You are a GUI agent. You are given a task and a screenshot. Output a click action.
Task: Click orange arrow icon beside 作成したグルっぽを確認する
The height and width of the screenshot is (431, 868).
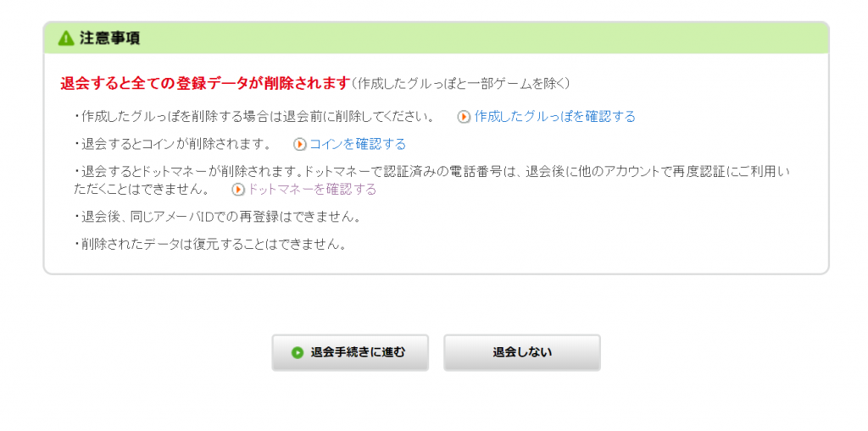point(464,117)
